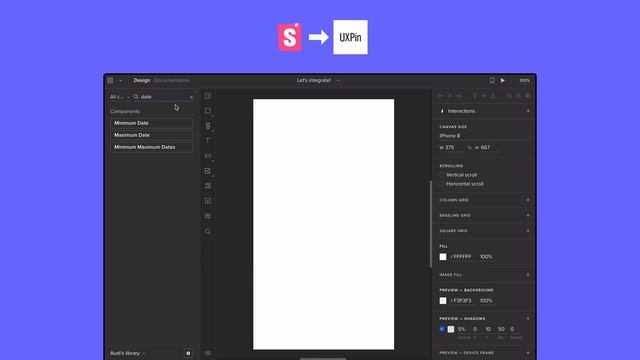This screenshot has width=640, height=360.
Task: Switch to the Design tab
Action: click(x=142, y=80)
